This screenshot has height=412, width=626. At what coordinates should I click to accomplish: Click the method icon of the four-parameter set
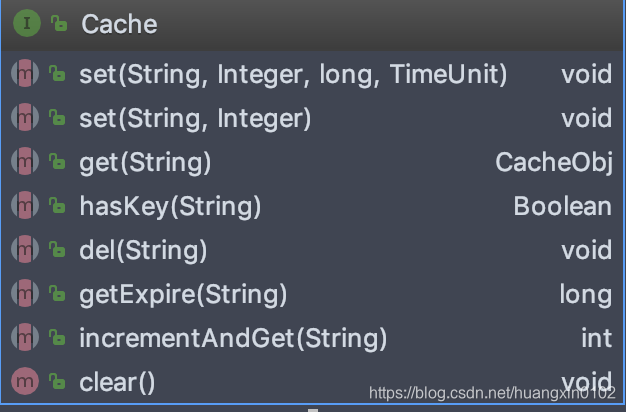[x=25, y=73]
